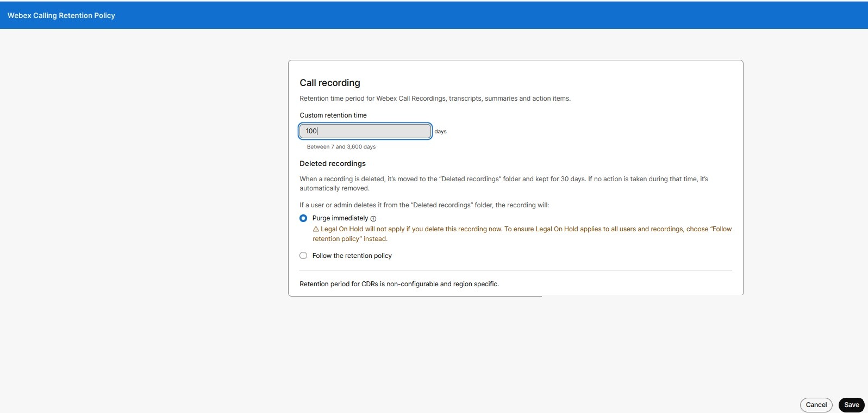The height and width of the screenshot is (413, 868).
Task: Click the Cancel button
Action: coord(816,405)
